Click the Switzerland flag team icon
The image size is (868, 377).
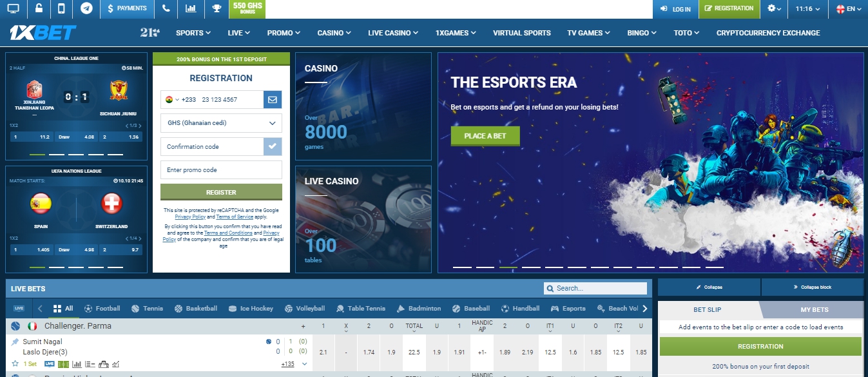[x=111, y=204]
